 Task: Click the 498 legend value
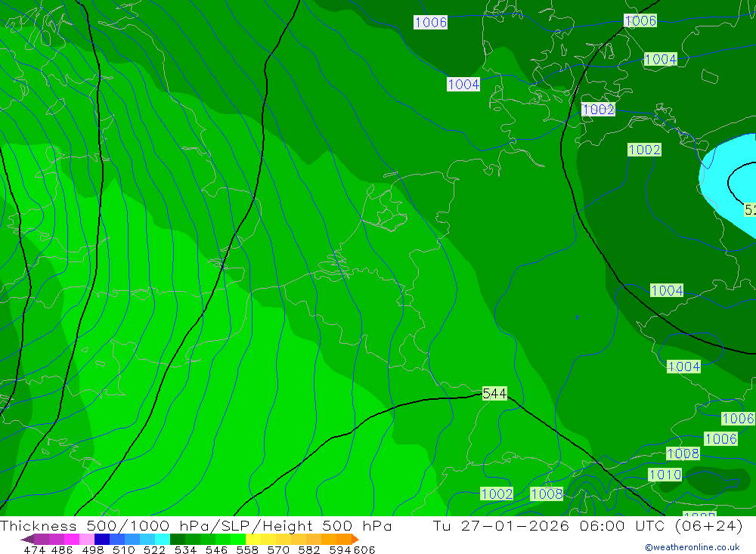click(x=93, y=550)
